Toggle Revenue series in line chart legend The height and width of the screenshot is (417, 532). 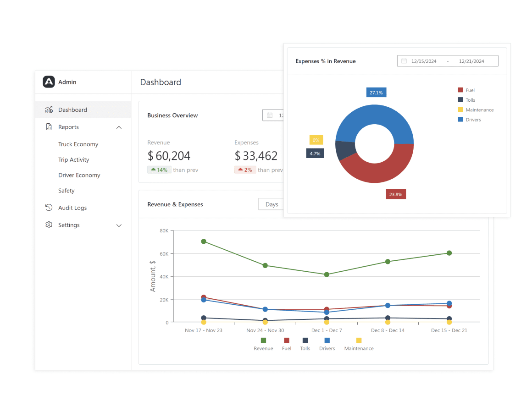[x=263, y=344]
